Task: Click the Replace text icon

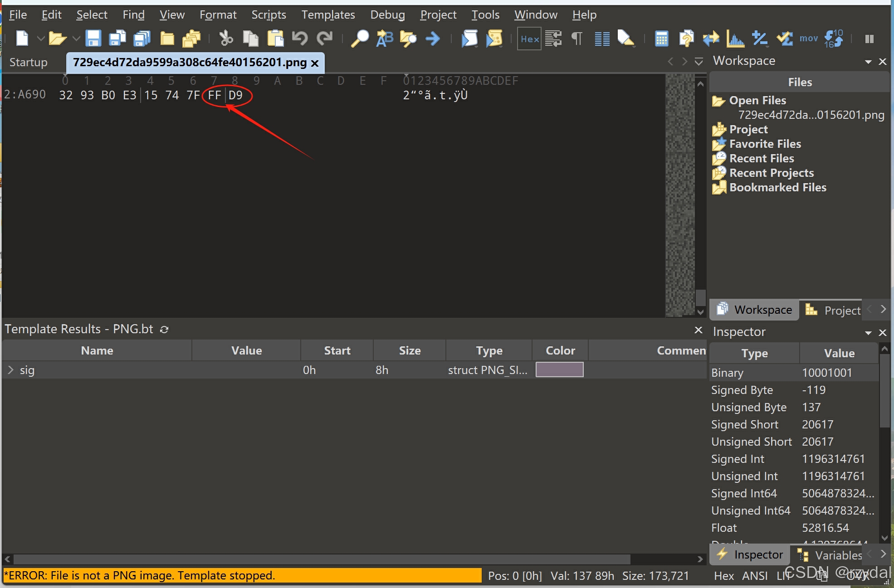Action: coord(385,39)
